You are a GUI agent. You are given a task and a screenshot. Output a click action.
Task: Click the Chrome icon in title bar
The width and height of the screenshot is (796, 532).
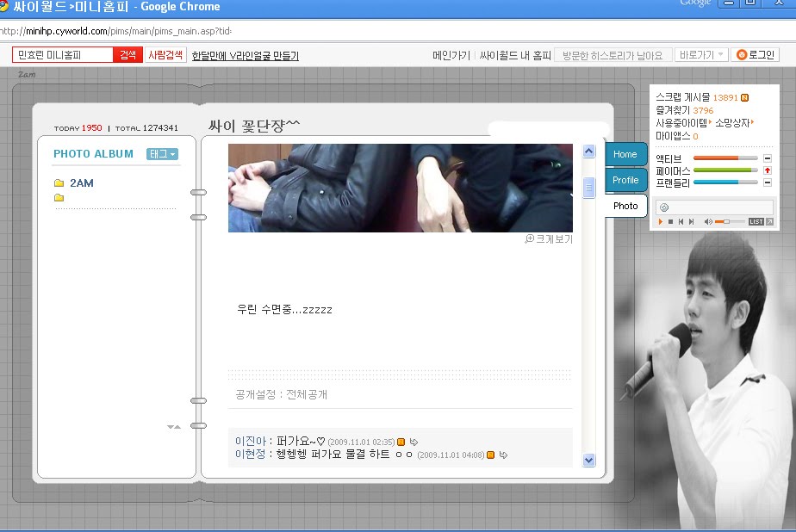pos(4,6)
